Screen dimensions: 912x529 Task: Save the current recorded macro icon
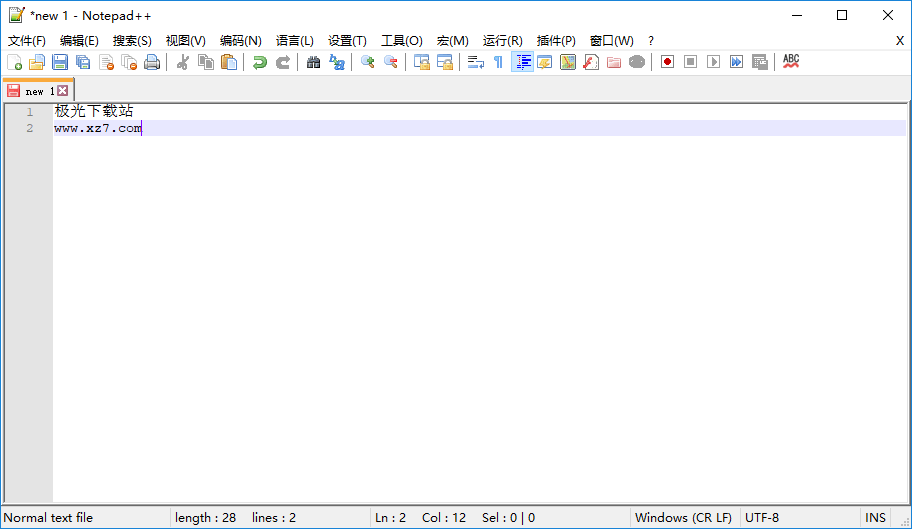760,62
